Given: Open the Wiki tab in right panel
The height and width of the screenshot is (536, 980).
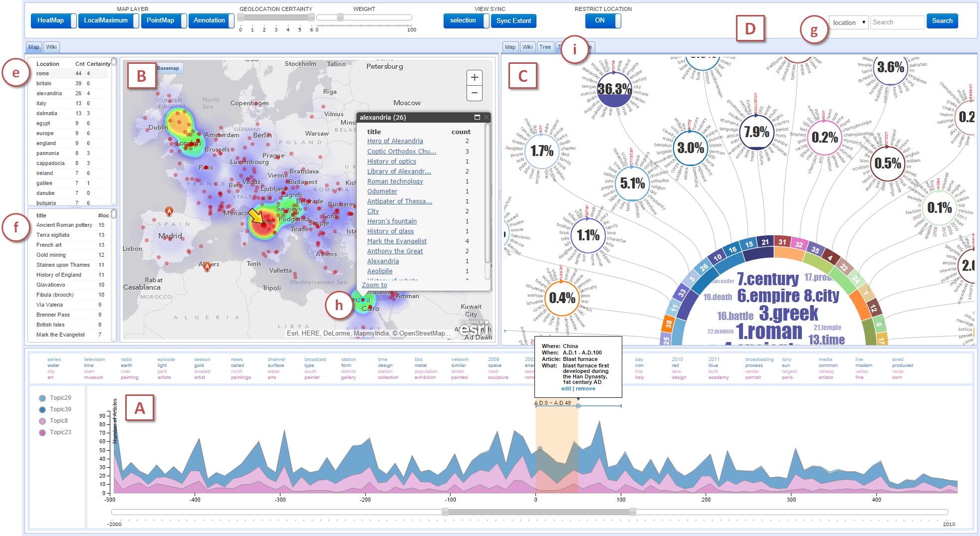Looking at the screenshot, I should pos(527,47).
